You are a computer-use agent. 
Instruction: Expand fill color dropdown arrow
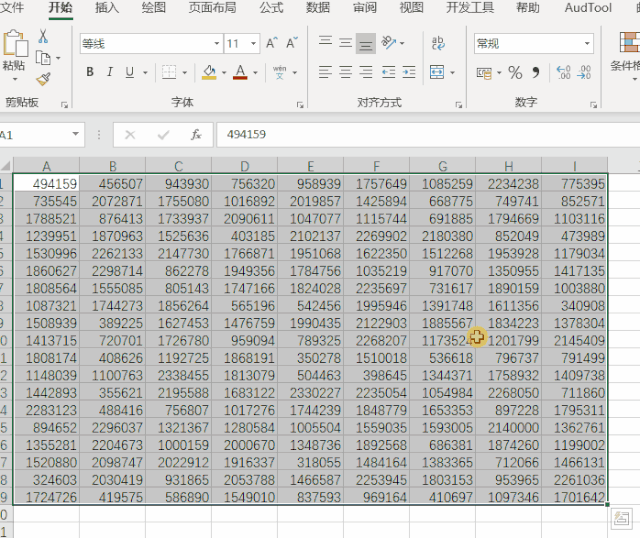(x=224, y=73)
